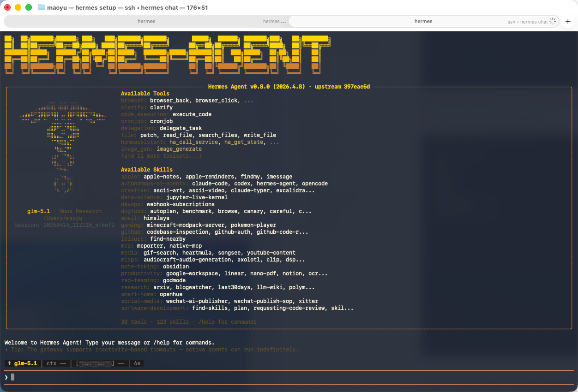Click the "ctx --" indicator in status bar
578x392 pixels.
tap(56, 363)
